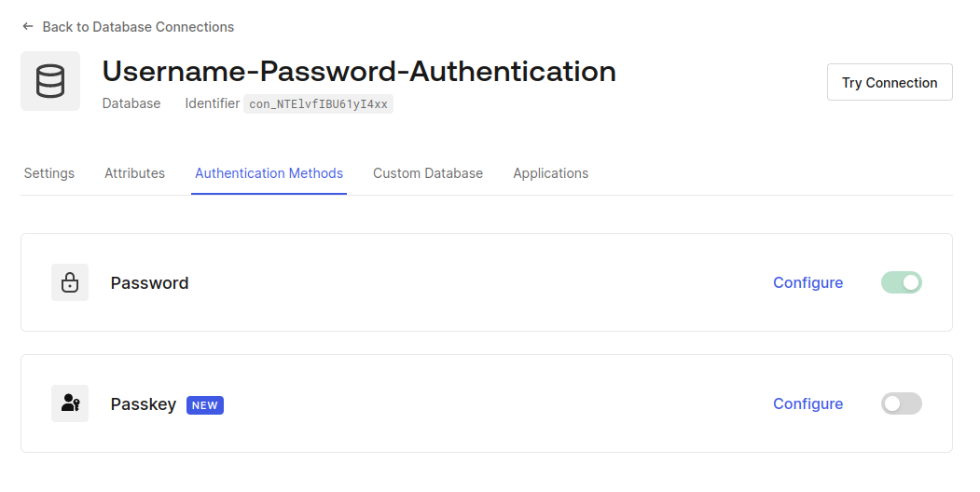
Task: Open Configure for Passkey method
Action: tap(807, 403)
